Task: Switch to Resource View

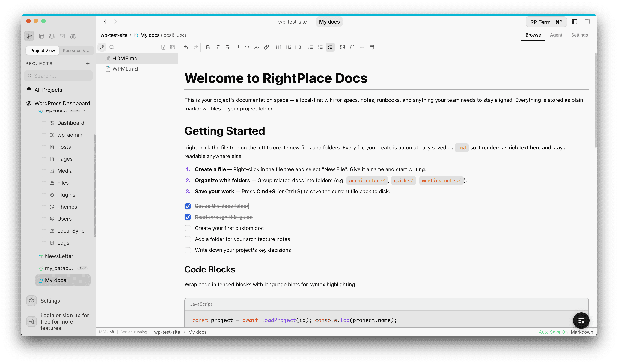Action: tap(76, 51)
